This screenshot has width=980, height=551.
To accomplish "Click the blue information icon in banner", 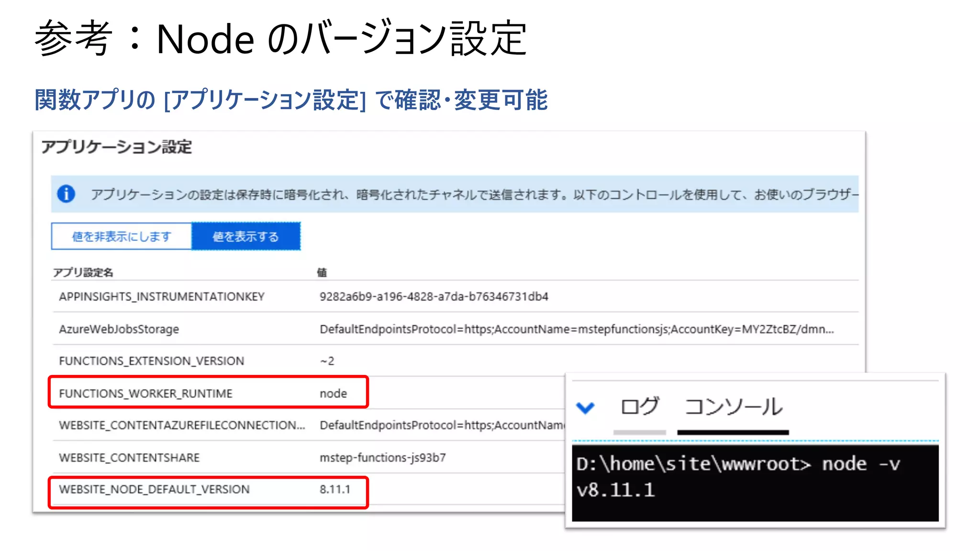I will click(x=66, y=194).
